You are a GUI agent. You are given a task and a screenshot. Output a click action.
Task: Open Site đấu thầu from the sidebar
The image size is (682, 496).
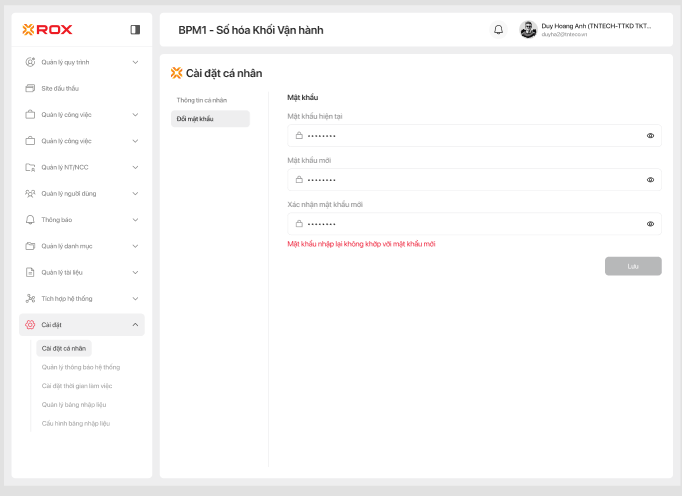coord(58,88)
